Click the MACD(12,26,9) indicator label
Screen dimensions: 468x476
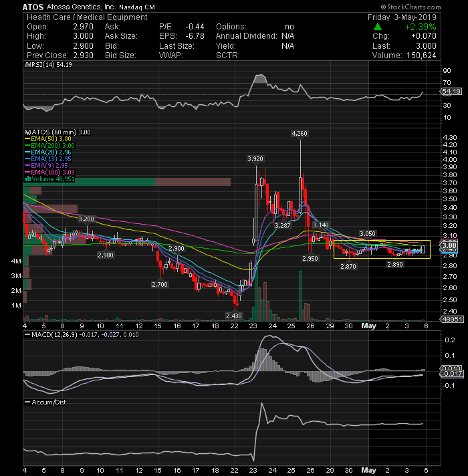click(x=54, y=335)
